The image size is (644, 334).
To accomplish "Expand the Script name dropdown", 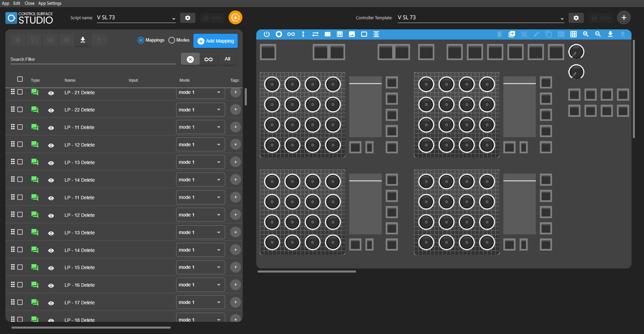I will pyautogui.click(x=173, y=19).
